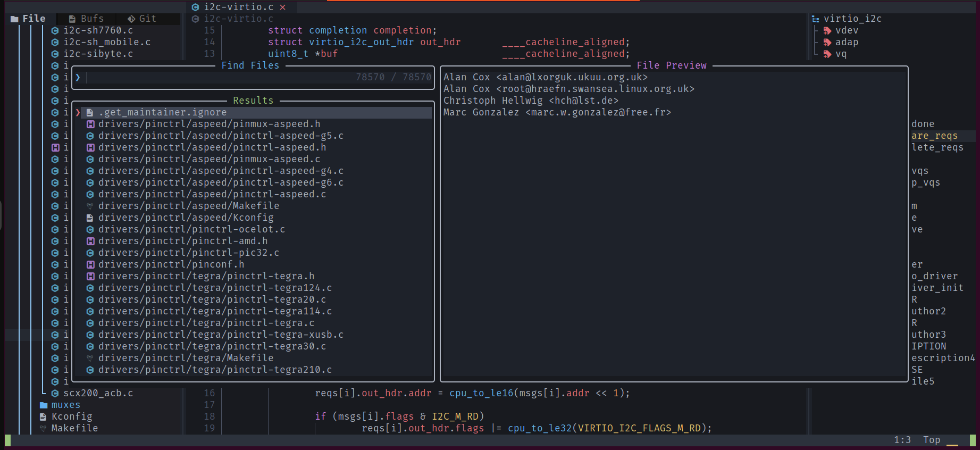Click the C file icon of i2c-sh7760.c

55,30
